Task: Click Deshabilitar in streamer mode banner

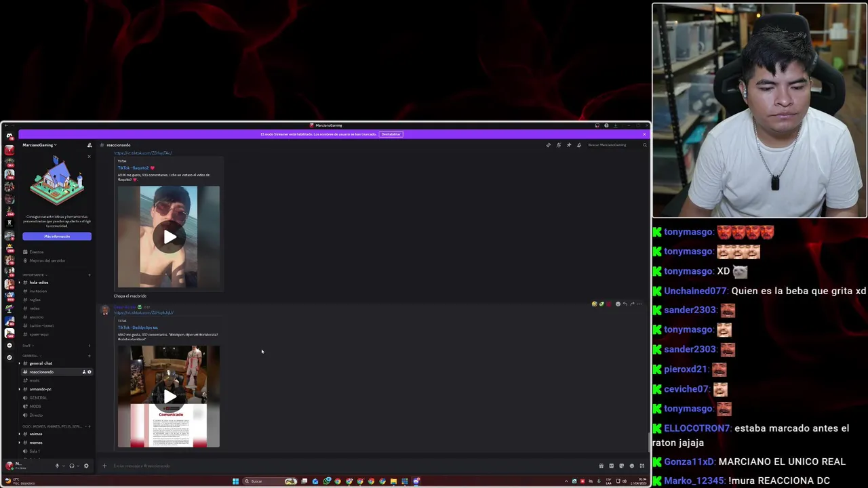Action: point(391,134)
